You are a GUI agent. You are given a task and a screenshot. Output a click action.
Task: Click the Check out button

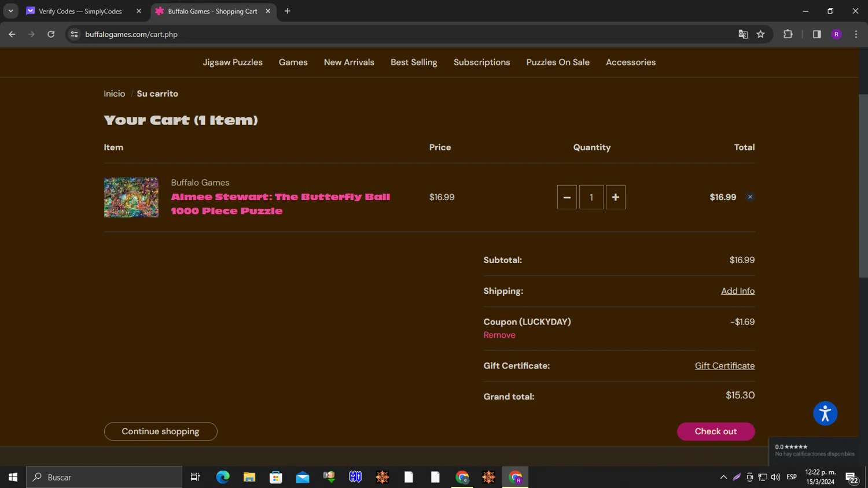tap(716, 431)
